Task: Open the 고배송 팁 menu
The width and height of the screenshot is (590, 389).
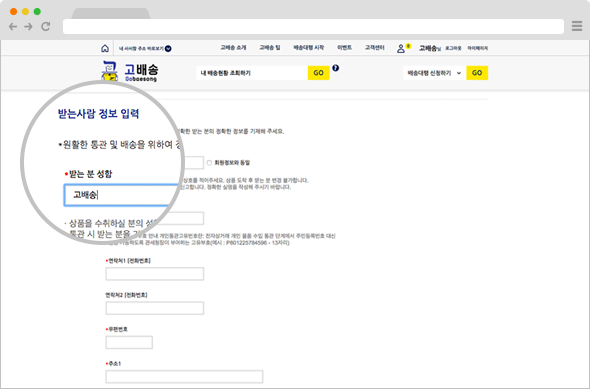Action: [x=270, y=48]
